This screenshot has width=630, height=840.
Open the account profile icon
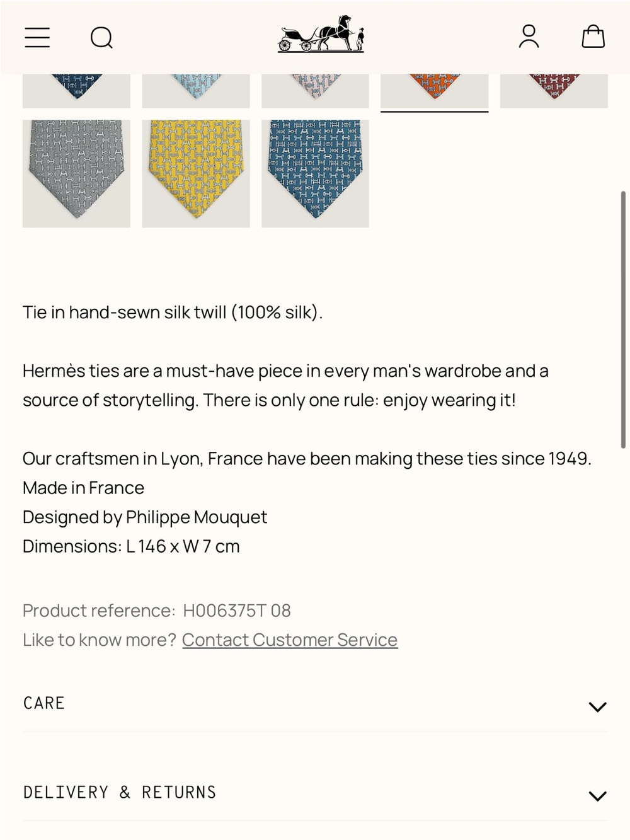point(529,37)
